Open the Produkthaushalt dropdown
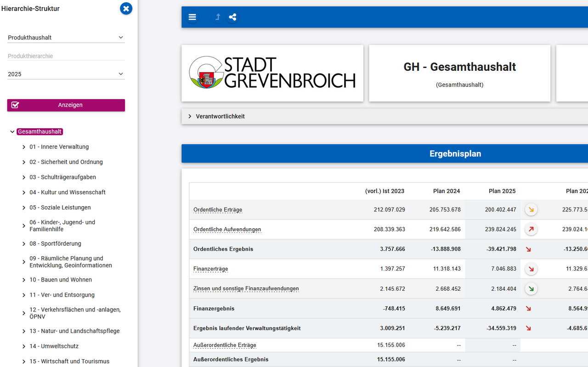This screenshot has width=588, height=367. tap(66, 37)
